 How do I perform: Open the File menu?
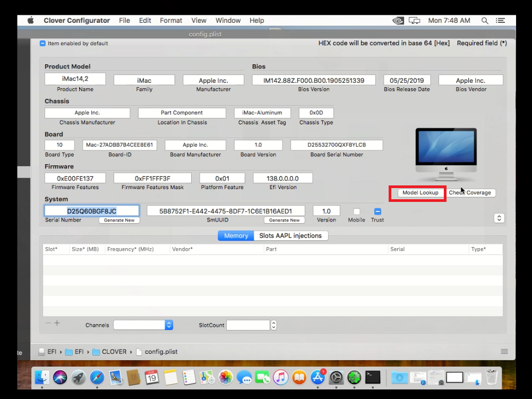[125, 20]
